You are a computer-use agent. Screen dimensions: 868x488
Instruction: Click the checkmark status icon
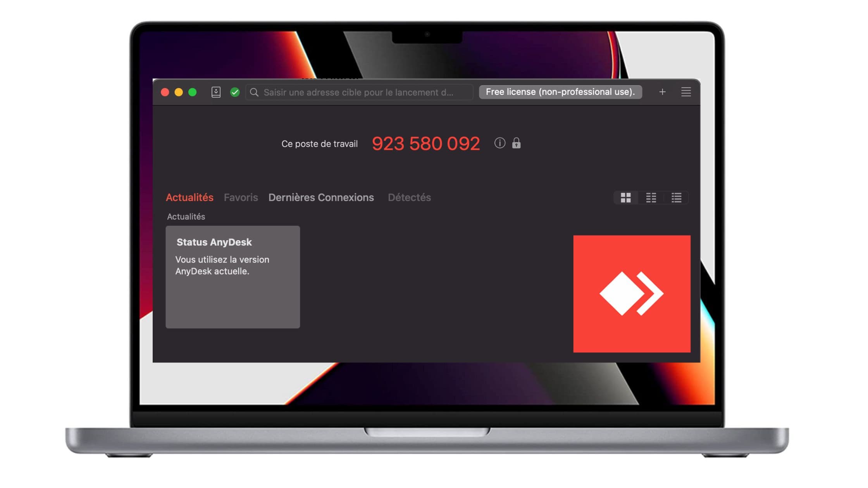235,92
